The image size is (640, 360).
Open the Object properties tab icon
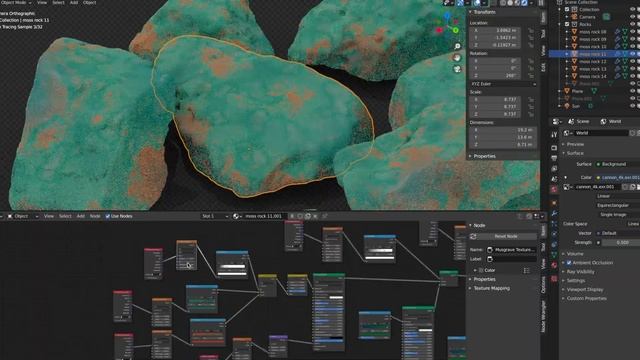click(x=554, y=203)
